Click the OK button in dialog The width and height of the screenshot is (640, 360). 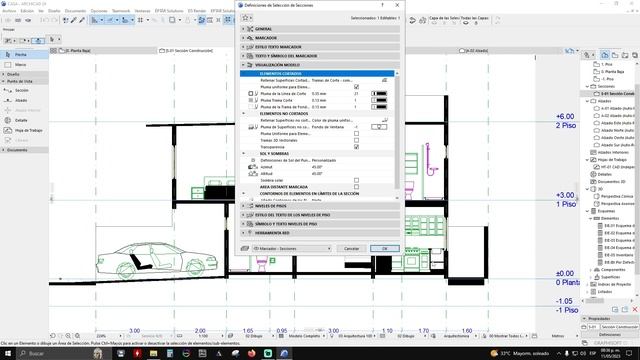pos(384,248)
